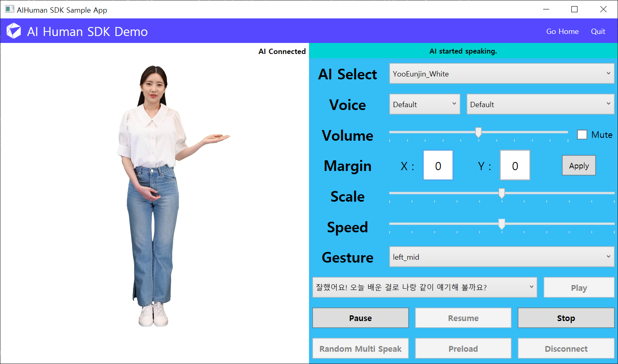Click the "AI started speaking." status message

point(463,51)
